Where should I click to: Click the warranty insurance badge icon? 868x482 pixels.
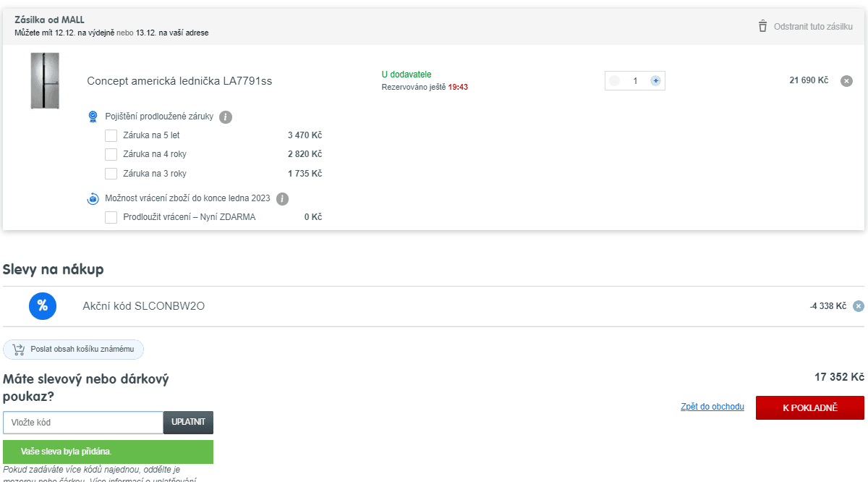[93, 117]
